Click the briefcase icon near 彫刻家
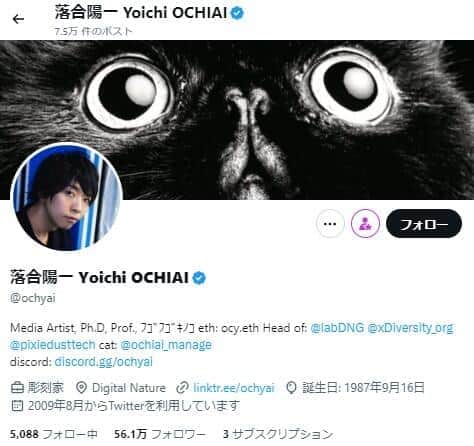The width and height of the screenshot is (474, 446). pos(17,388)
